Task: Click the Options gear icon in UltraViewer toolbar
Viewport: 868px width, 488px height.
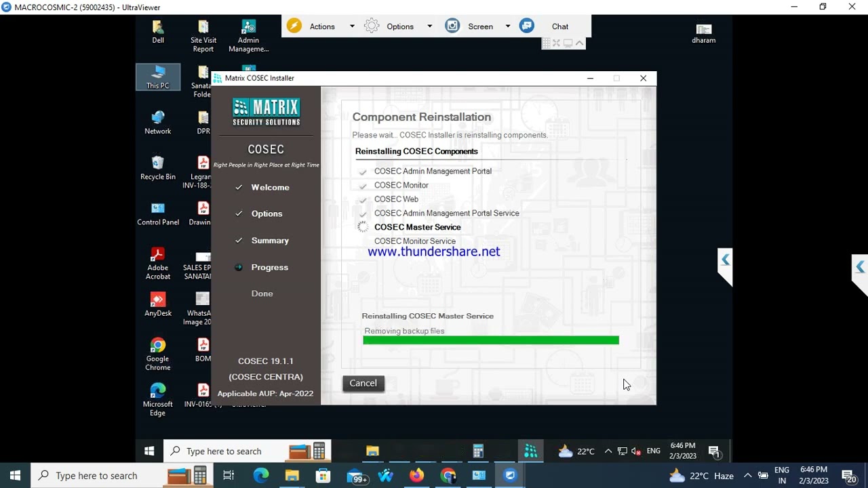Action: pos(372,26)
